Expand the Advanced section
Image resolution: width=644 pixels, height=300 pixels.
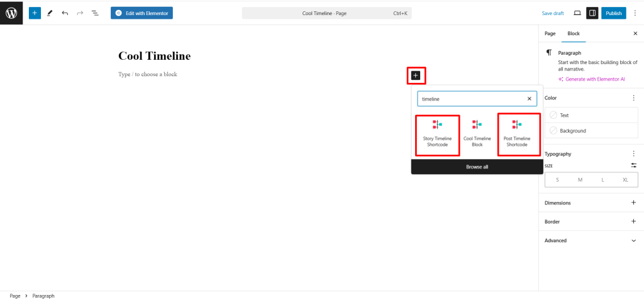pos(591,240)
